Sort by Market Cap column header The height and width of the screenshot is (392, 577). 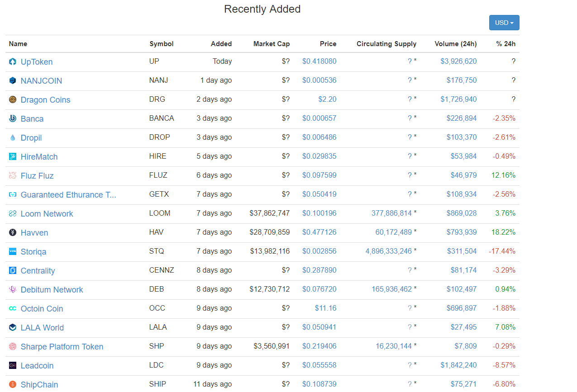pyautogui.click(x=272, y=44)
